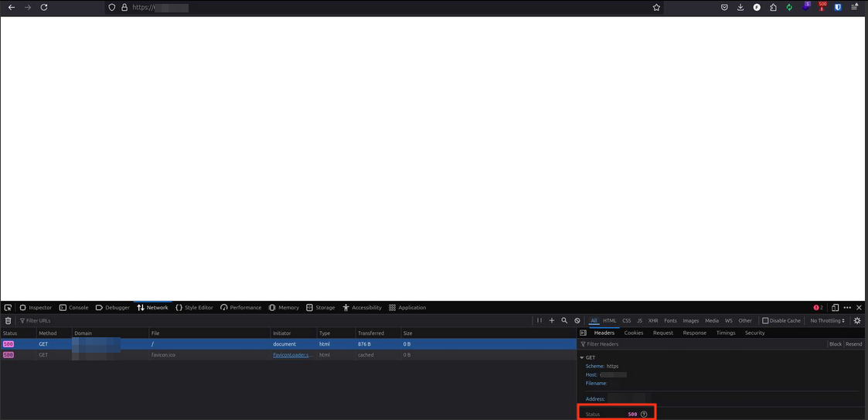Open the Storage panel

pyautogui.click(x=321, y=308)
